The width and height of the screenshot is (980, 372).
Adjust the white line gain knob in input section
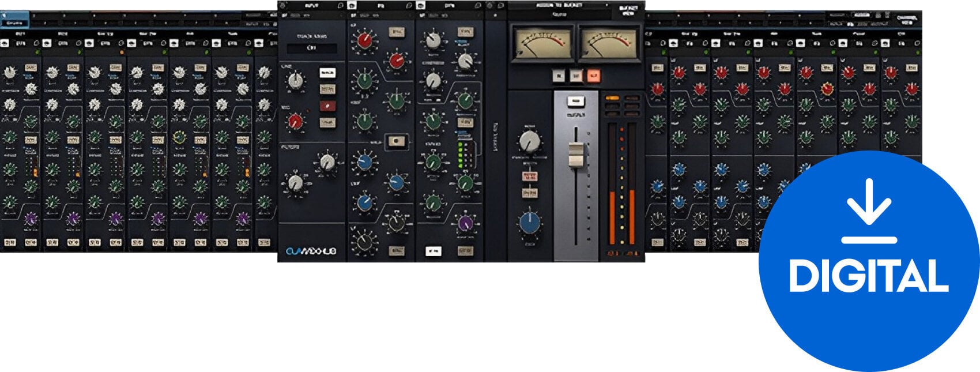click(x=295, y=81)
